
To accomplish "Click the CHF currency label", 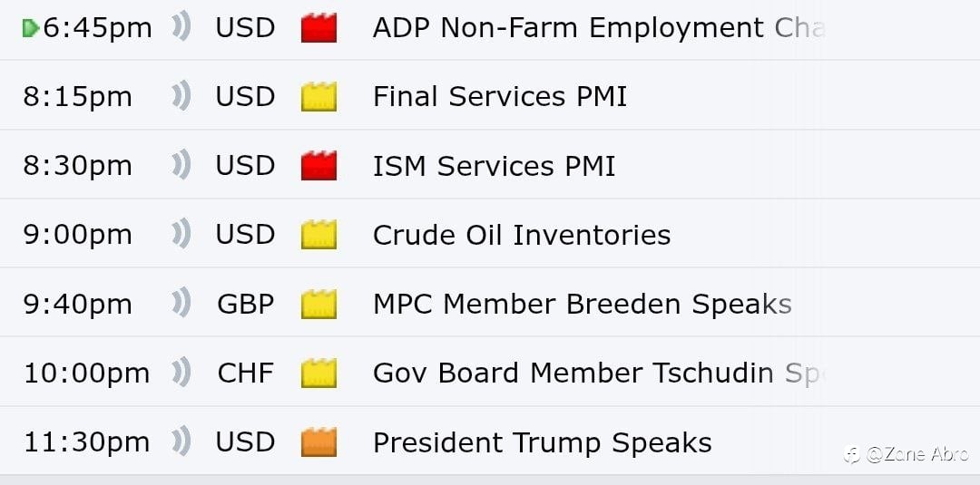I will 245,373.
